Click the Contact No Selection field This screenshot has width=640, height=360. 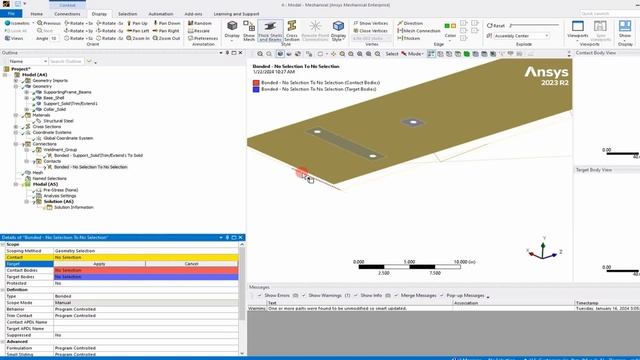(x=146, y=258)
